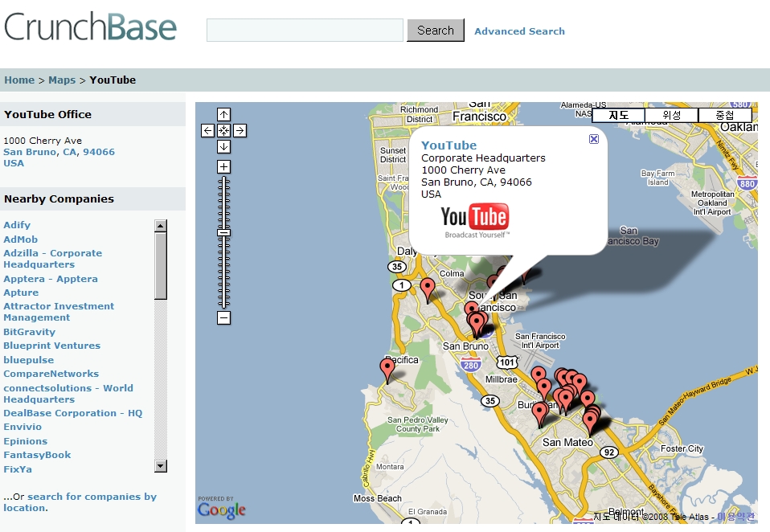Switch map to 지도 (map) view
The width and height of the screenshot is (770, 532).
619,116
